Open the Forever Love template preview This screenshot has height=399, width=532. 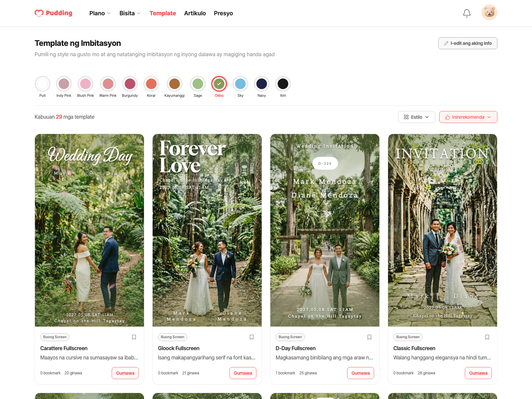207,230
